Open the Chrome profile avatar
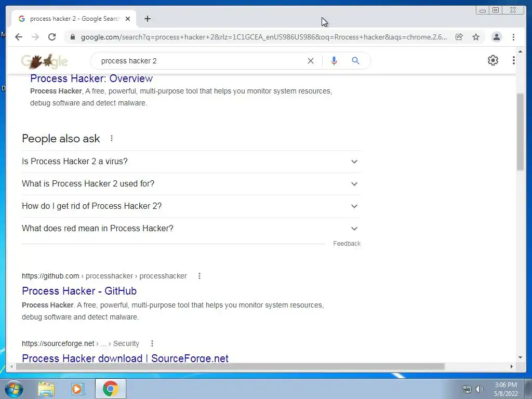Image resolution: width=532 pixels, height=399 pixels. pos(496,37)
